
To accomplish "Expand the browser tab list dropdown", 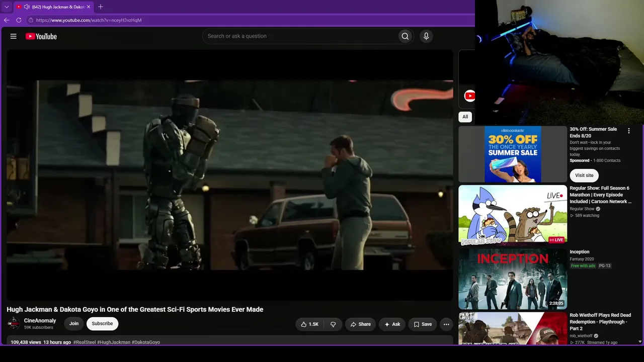I will click(x=7, y=7).
